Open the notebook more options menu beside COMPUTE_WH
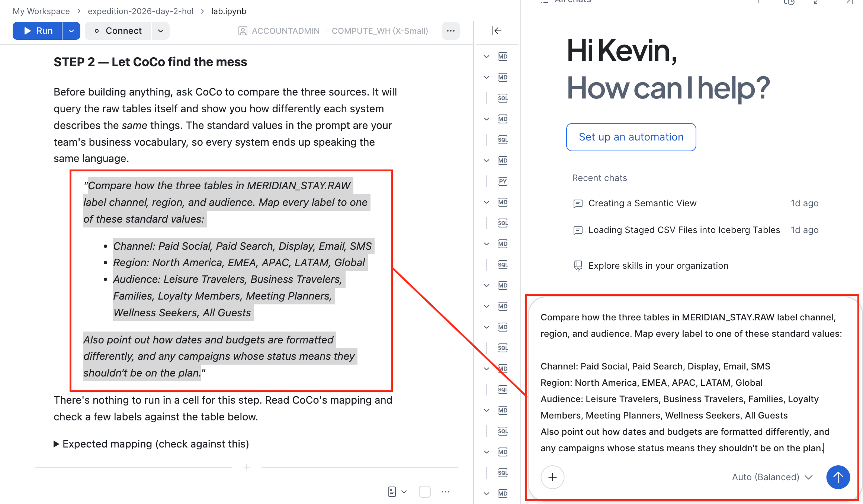 (x=451, y=31)
